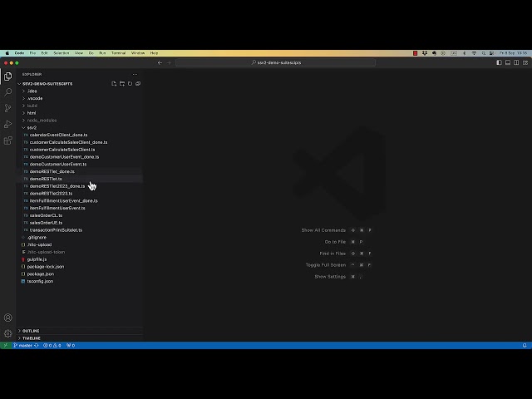The height and width of the screenshot is (399, 532).
Task: Click the Collapse Folders icon in Explorer
Action: (x=138, y=83)
